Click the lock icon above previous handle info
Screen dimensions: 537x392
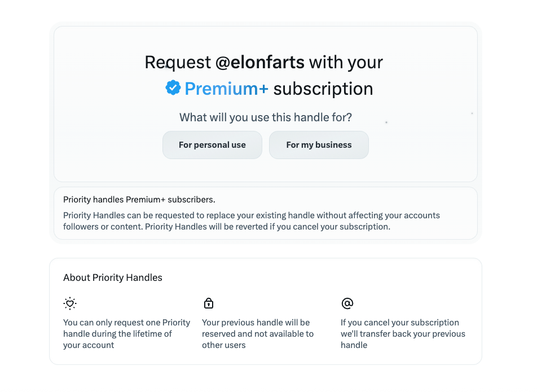(x=209, y=303)
